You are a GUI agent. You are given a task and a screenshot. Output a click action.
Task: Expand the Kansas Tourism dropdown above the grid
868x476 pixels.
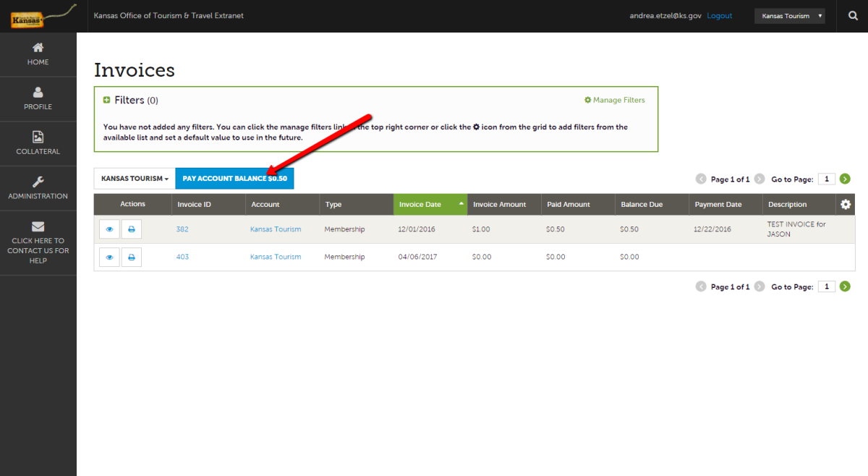click(x=135, y=179)
